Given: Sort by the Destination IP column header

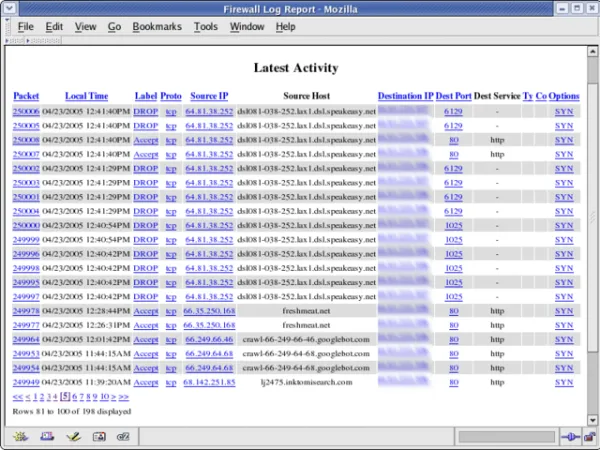Looking at the screenshot, I should pyautogui.click(x=406, y=96).
